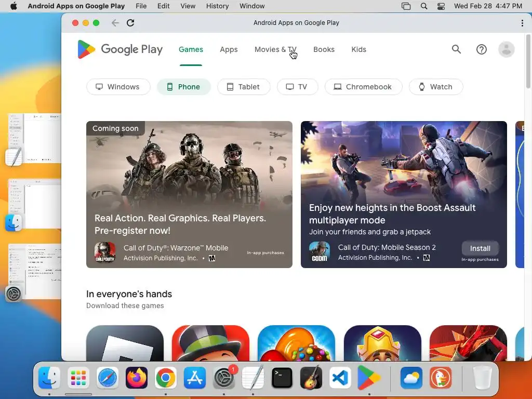Go back with the browser back arrow

coord(115,23)
